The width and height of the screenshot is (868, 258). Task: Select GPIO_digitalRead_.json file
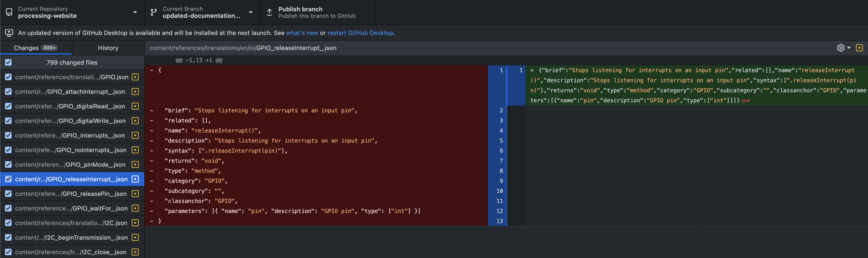[72, 106]
